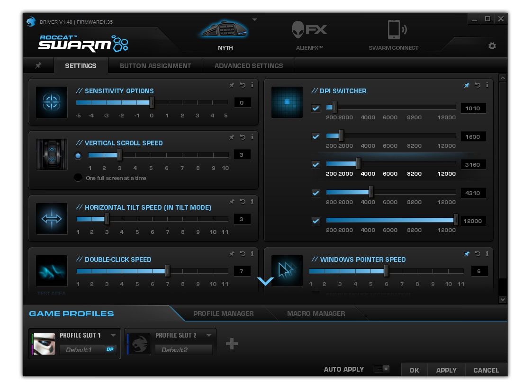Show info for Sensitivity Options
This screenshot has width=532, height=392.
pos(252,85)
